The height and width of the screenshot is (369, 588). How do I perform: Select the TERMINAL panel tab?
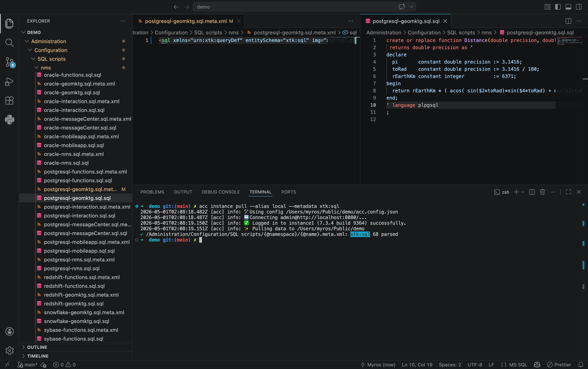click(260, 192)
